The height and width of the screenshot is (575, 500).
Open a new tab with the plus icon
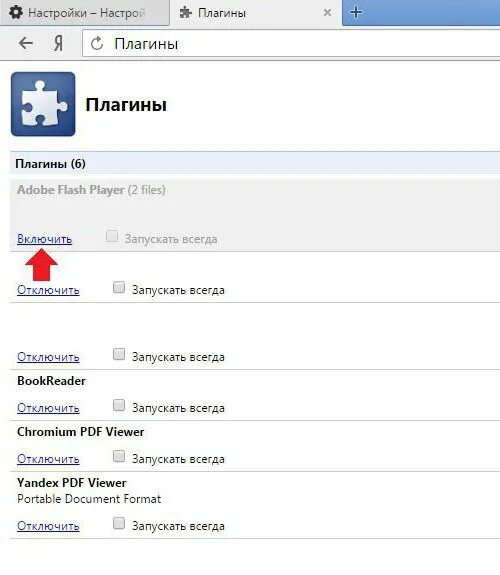(355, 12)
